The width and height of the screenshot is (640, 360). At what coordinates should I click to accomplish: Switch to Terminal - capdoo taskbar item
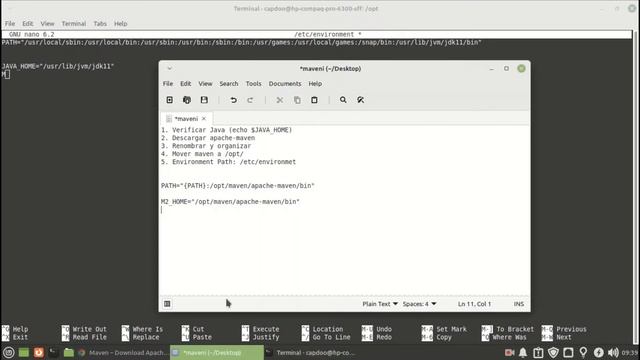pos(311,353)
